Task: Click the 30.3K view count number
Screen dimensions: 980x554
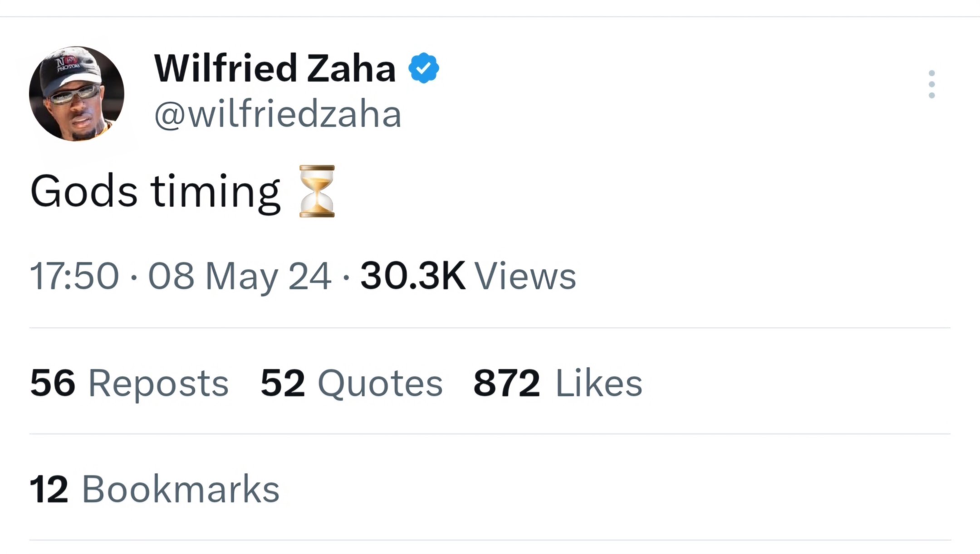Action: pyautogui.click(x=412, y=276)
